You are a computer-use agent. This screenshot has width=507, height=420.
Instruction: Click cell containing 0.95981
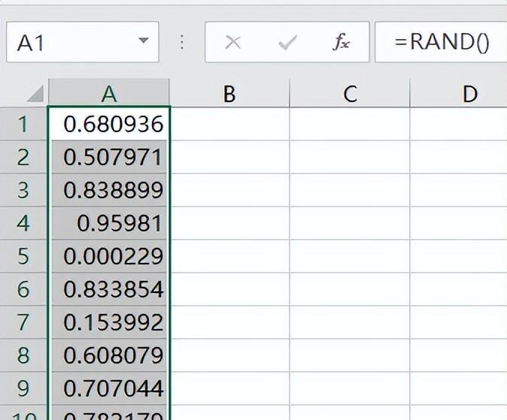(109, 223)
